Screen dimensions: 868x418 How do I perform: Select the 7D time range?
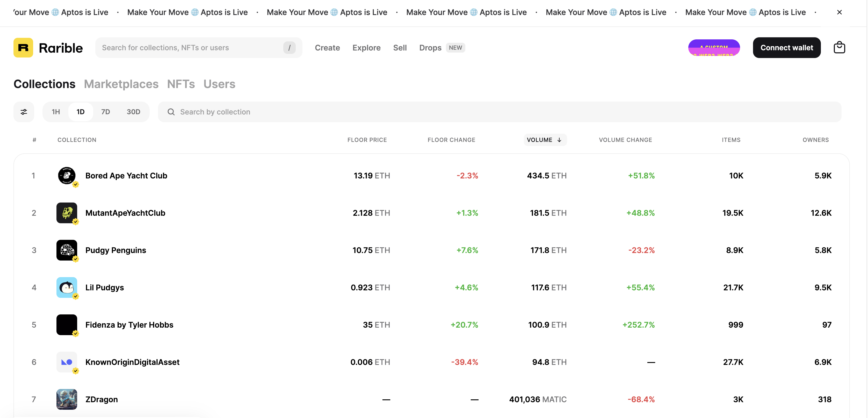tap(105, 112)
